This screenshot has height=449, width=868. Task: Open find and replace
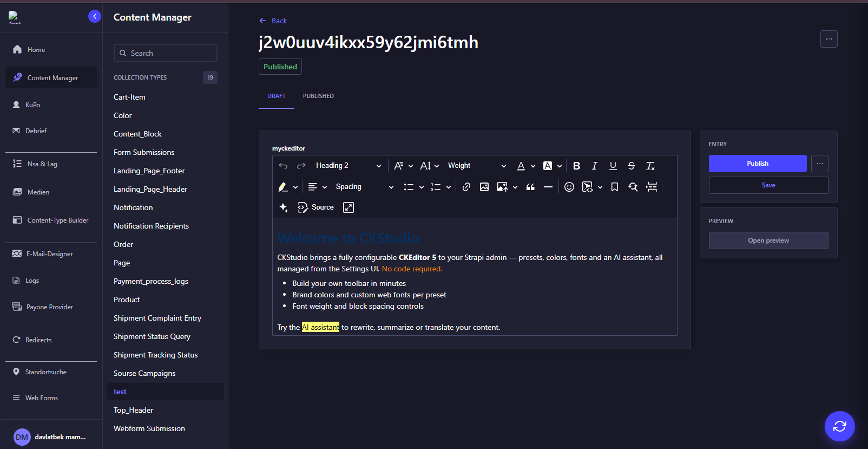tap(633, 187)
